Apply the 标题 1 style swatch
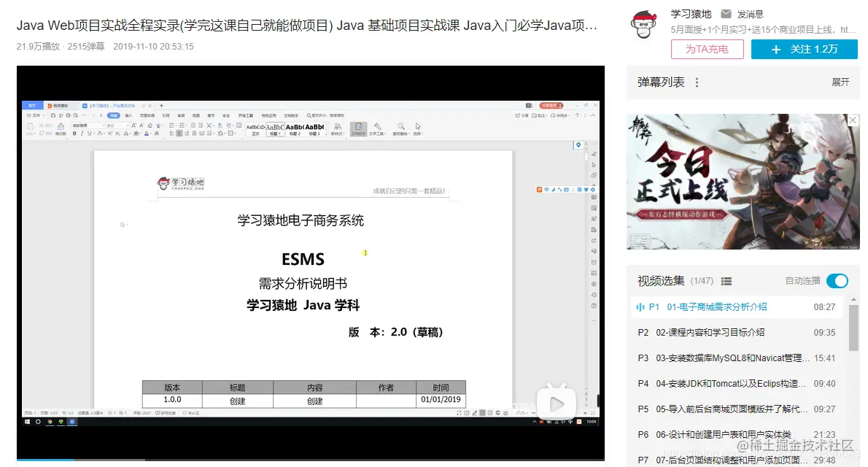868x467 pixels. point(276,129)
